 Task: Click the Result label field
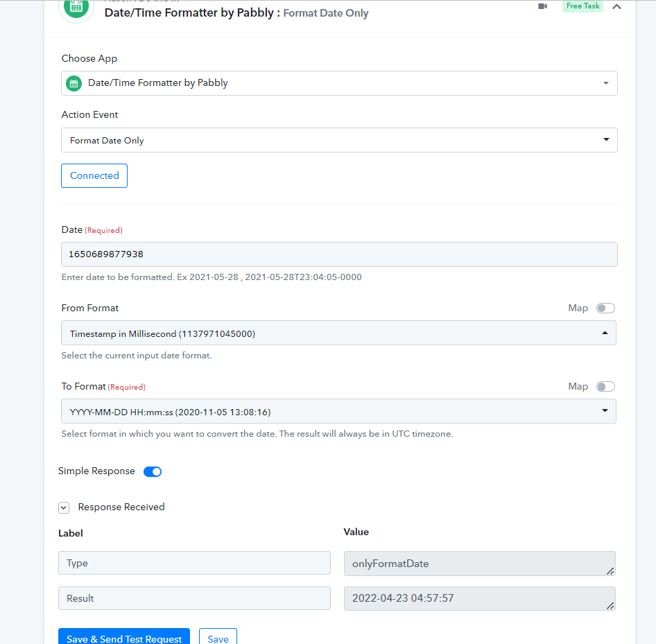[x=195, y=598]
